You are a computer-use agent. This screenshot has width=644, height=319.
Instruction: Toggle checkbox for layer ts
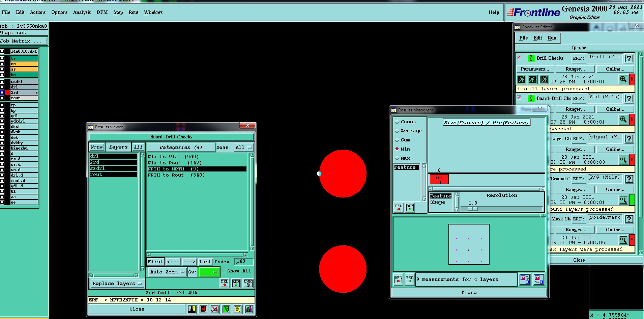tap(2, 58)
